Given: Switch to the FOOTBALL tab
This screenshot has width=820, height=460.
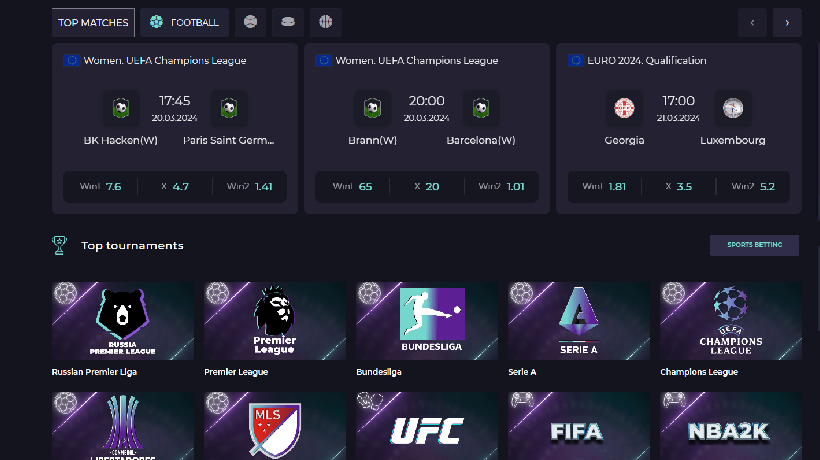Looking at the screenshot, I should click(185, 22).
